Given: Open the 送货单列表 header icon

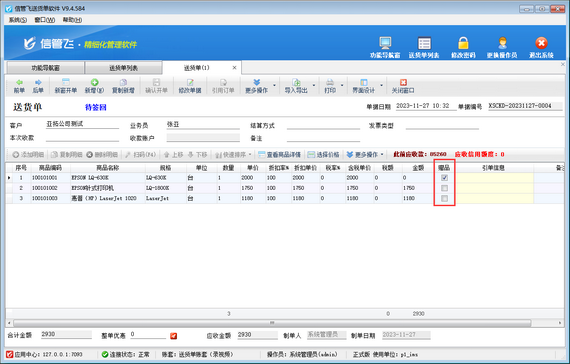Looking at the screenshot, I should click(x=424, y=43).
